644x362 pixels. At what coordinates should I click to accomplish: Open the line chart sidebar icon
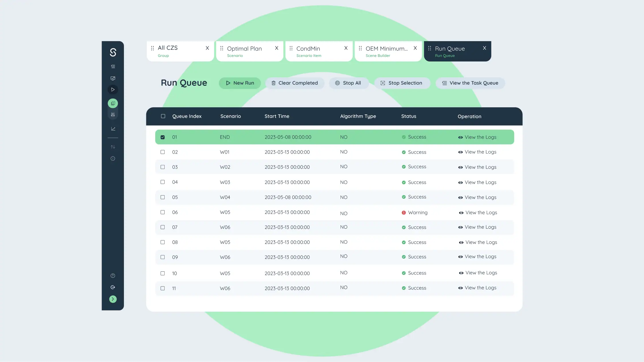pyautogui.click(x=113, y=129)
